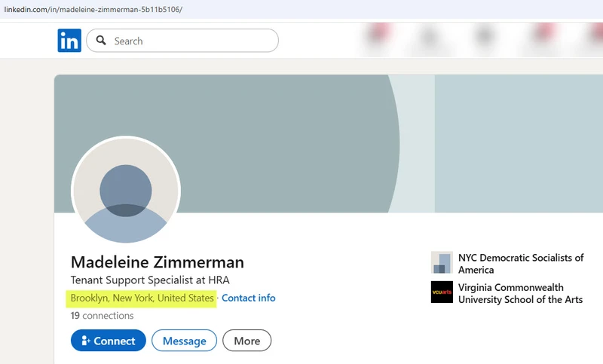The height and width of the screenshot is (364, 603).
Task: Open NYC Democratic Socialists of America link
Action: point(520,263)
